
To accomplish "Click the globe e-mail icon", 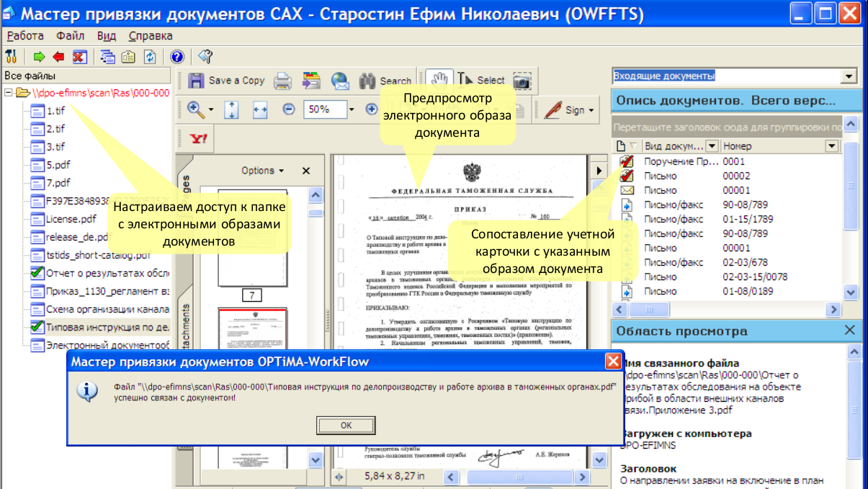I will click(340, 81).
